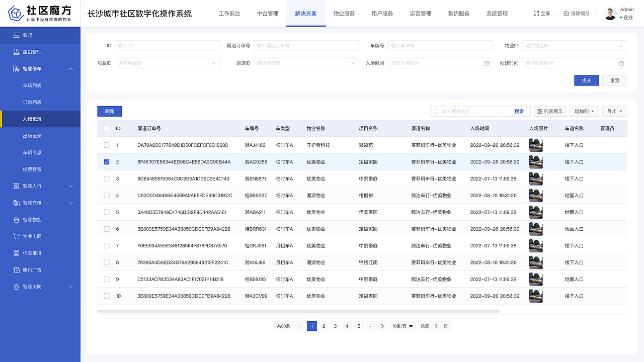The image size is (644, 362).
Task: Select the header checkbox to select all rows
Action: tap(106, 128)
